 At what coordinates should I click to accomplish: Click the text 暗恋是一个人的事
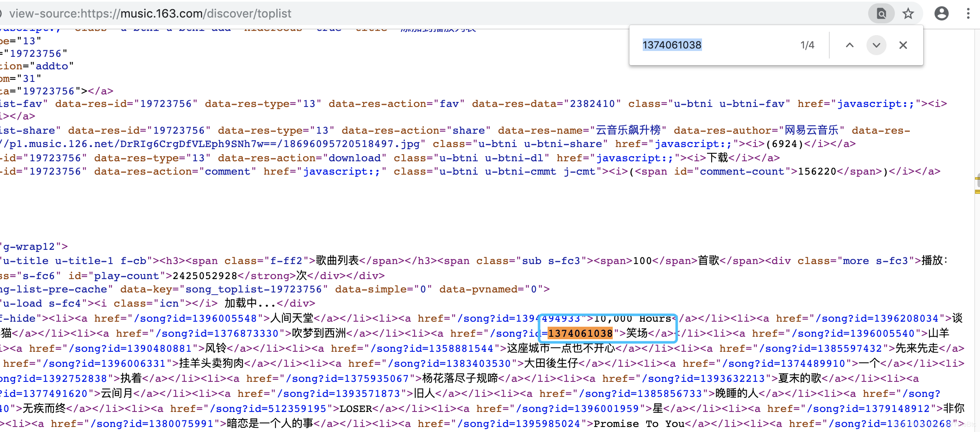point(270,424)
